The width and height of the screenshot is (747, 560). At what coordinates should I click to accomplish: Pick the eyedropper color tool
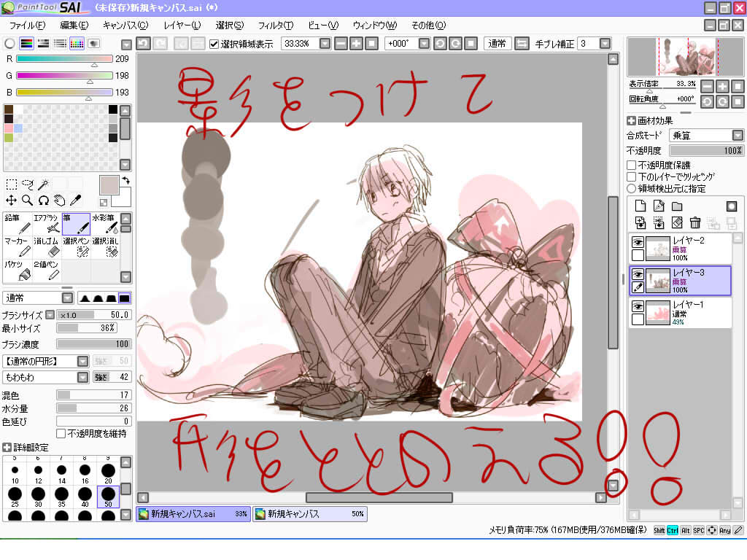[x=75, y=201]
